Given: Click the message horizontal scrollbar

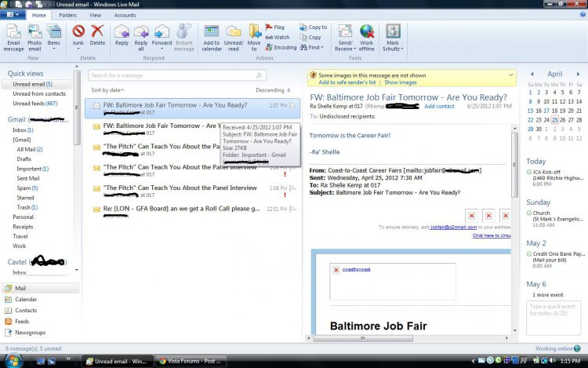Looking at the screenshot, I should [363, 338].
